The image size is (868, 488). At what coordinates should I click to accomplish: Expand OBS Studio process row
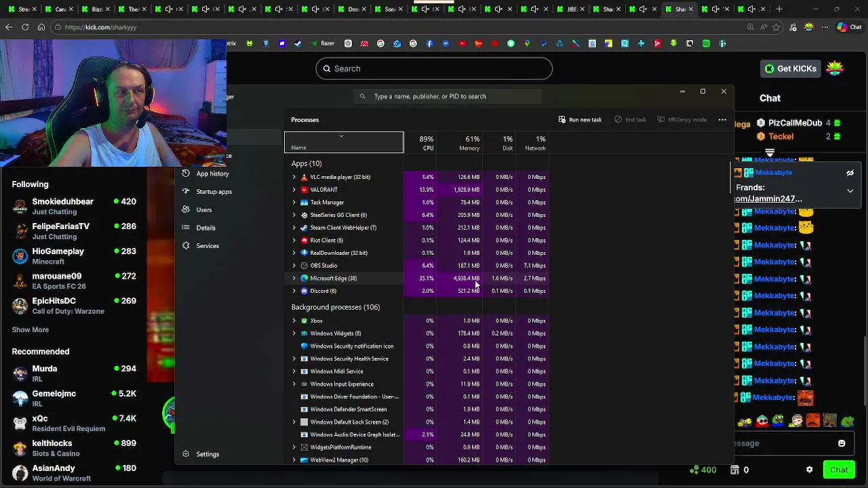(x=294, y=266)
